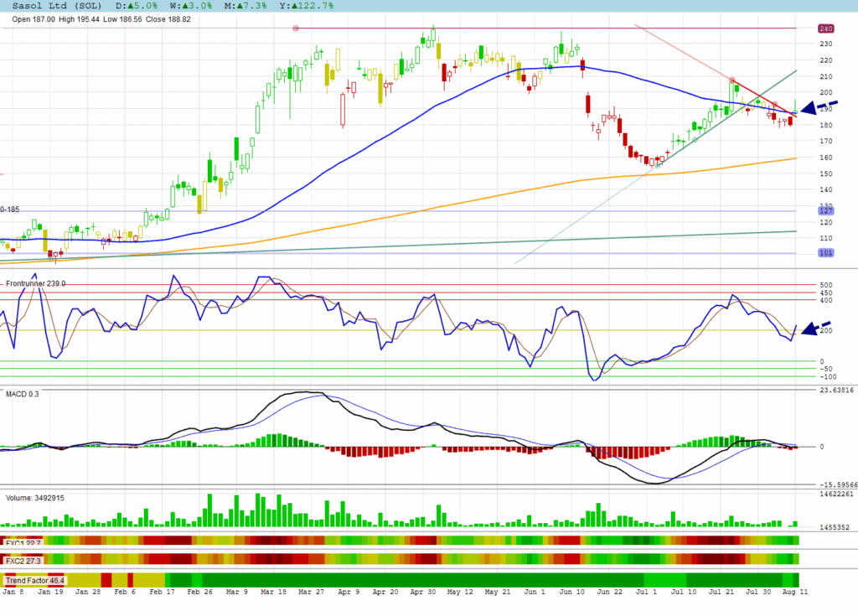Click the daily change D:5.0% value
This screenshot has height=616, width=858.
click(x=137, y=6)
